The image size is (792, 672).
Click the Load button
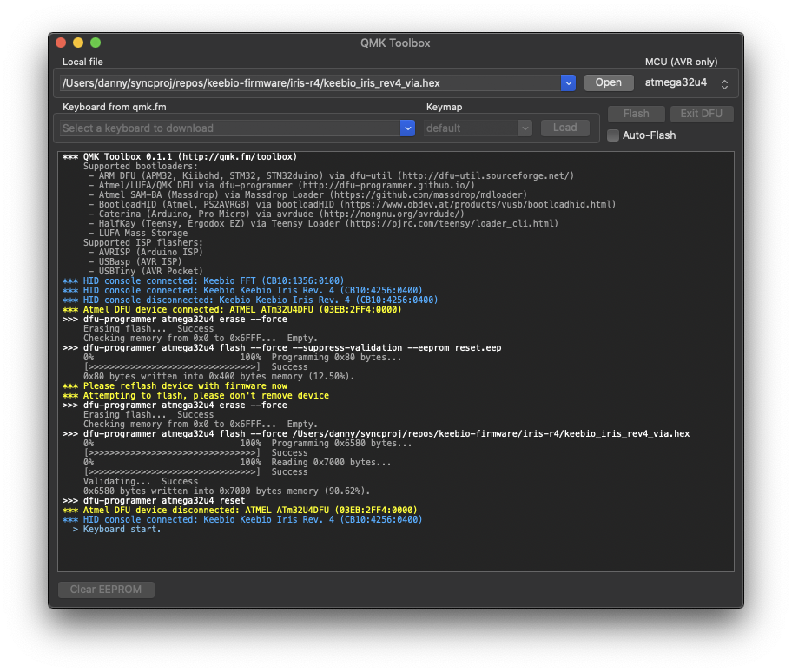[x=564, y=128]
